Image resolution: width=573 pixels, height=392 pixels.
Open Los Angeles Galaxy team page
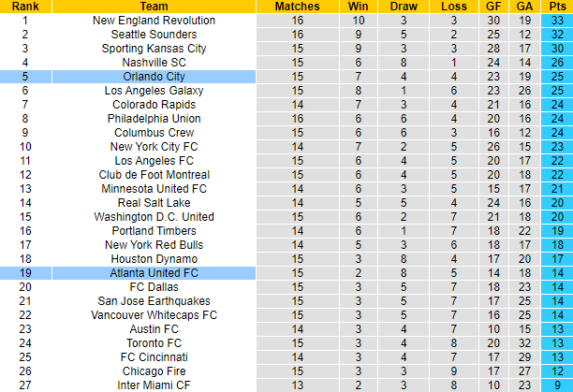click(154, 90)
